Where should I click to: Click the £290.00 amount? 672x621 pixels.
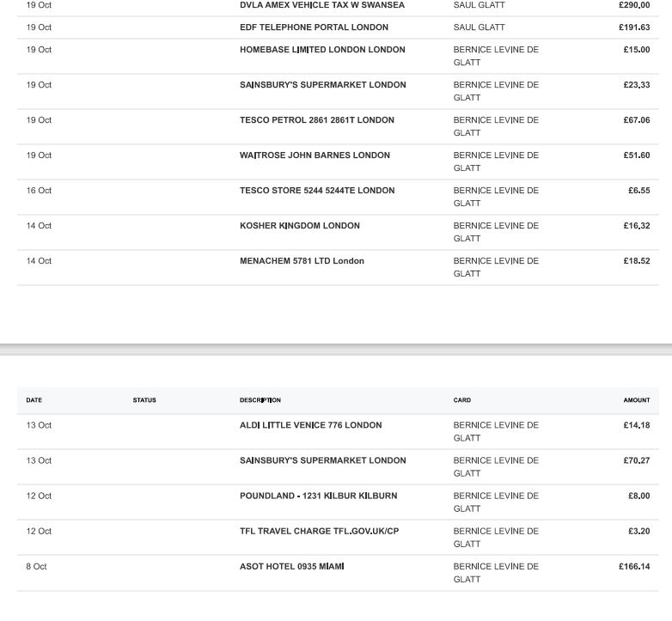634,5
